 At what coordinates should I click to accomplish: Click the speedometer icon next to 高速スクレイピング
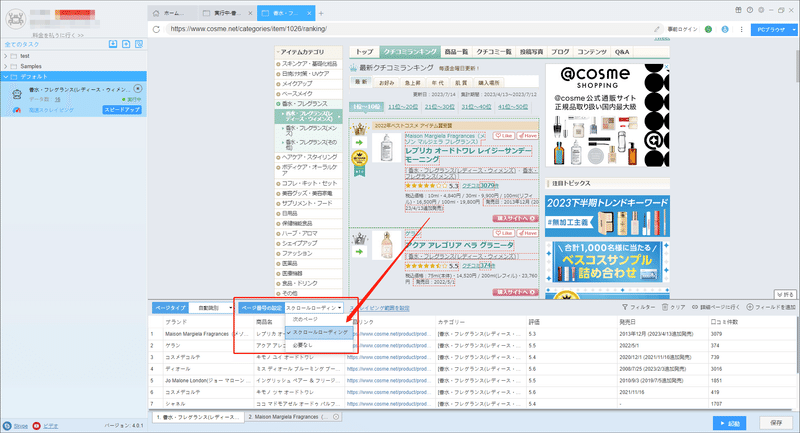point(17,110)
